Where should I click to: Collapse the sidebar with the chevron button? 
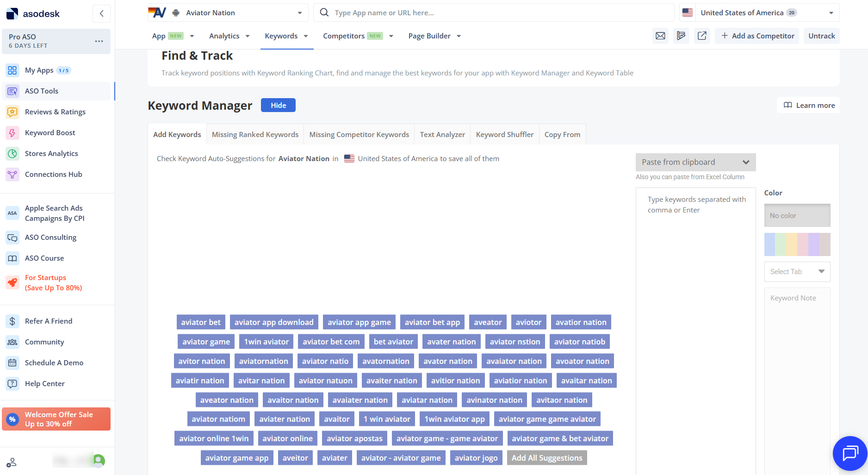tap(101, 13)
